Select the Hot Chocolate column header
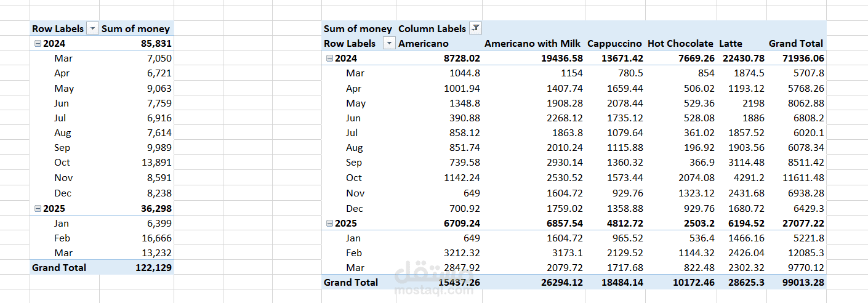 point(680,44)
